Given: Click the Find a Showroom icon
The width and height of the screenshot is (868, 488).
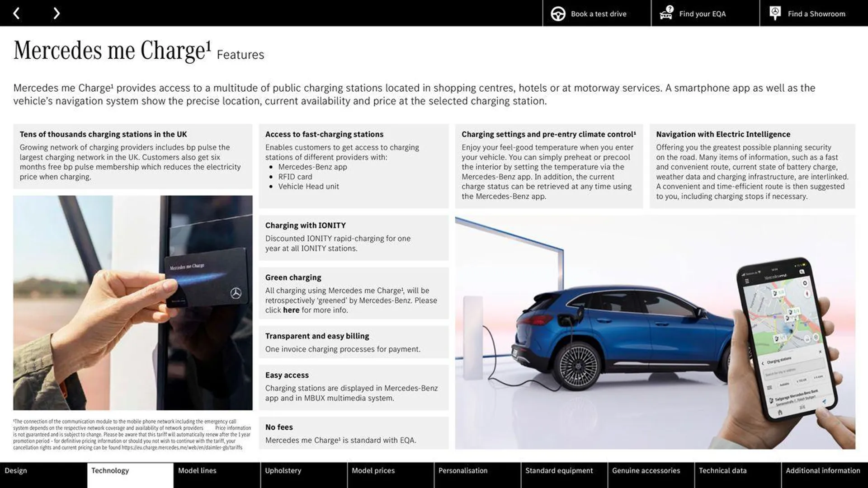Looking at the screenshot, I should (776, 13).
